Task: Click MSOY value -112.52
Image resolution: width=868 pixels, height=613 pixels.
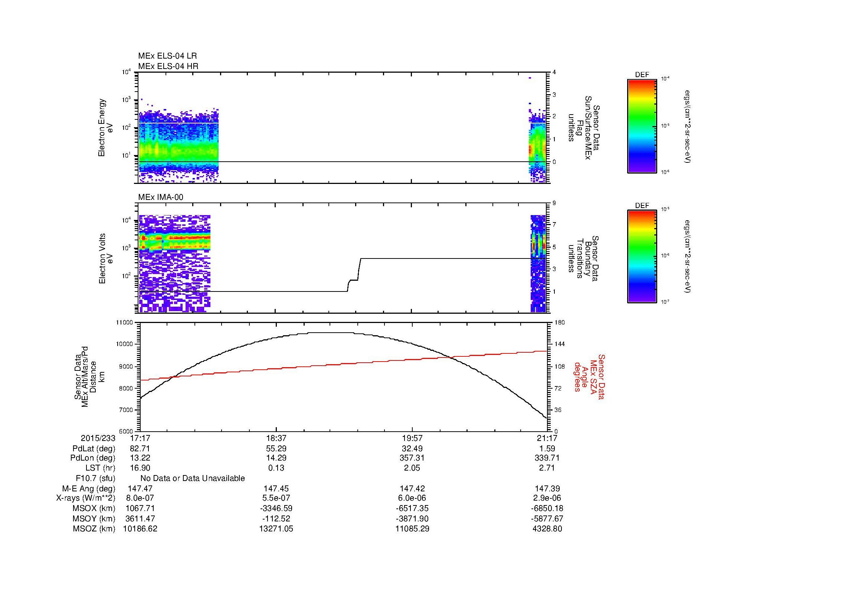Action: tap(276, 518)
